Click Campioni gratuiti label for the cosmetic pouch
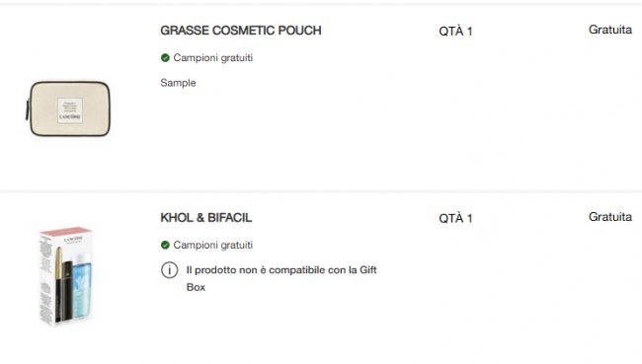This screenshot has height=364, width=642. click(213, 58)
